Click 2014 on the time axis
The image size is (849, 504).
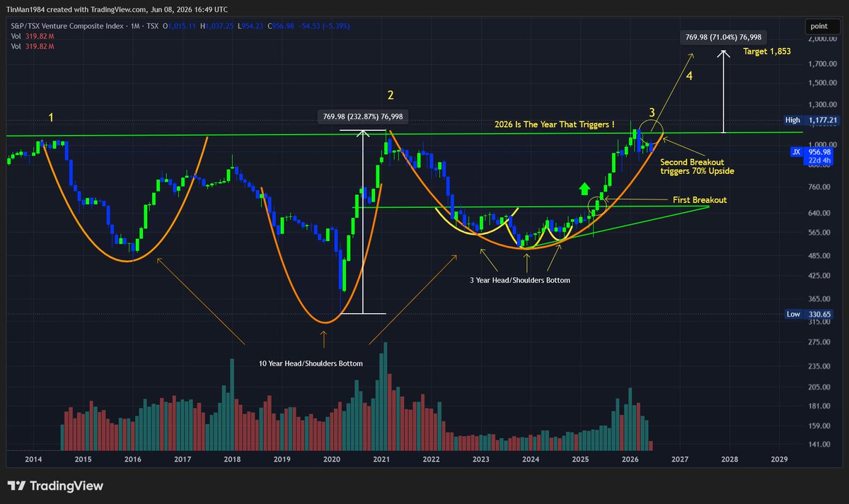point(33,459)
